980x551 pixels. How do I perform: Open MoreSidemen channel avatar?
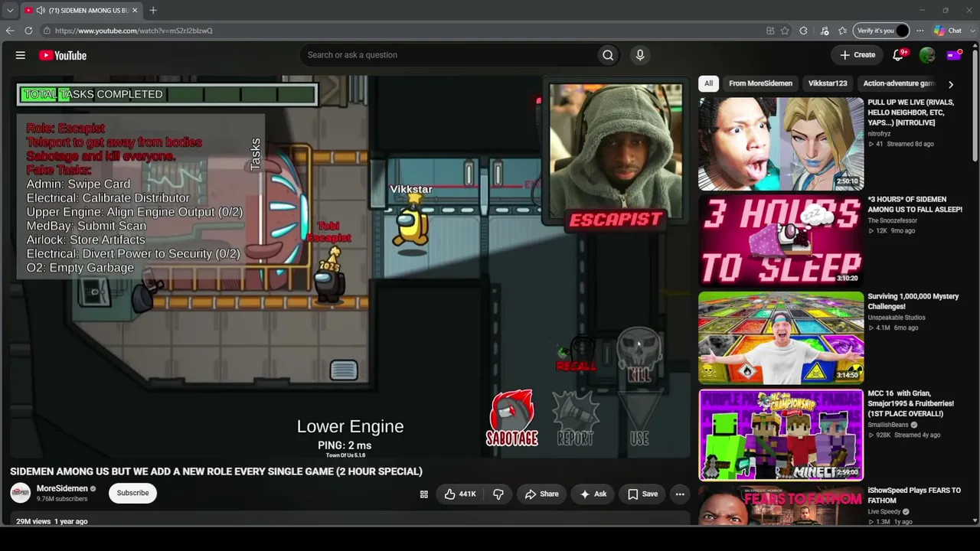[x=21, y=493]
